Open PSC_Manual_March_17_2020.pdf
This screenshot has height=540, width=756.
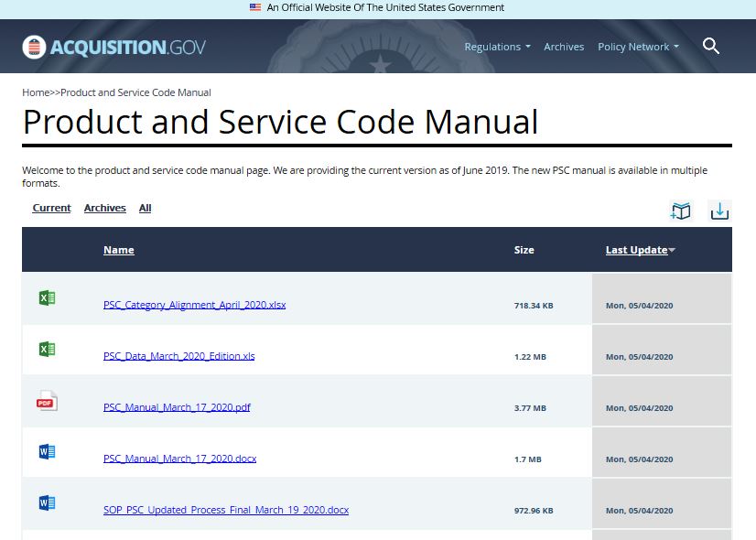tap(177, 407)
